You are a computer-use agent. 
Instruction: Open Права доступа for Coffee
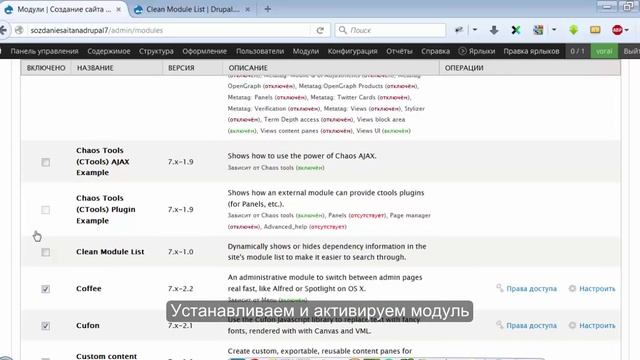tap(531, 289)
